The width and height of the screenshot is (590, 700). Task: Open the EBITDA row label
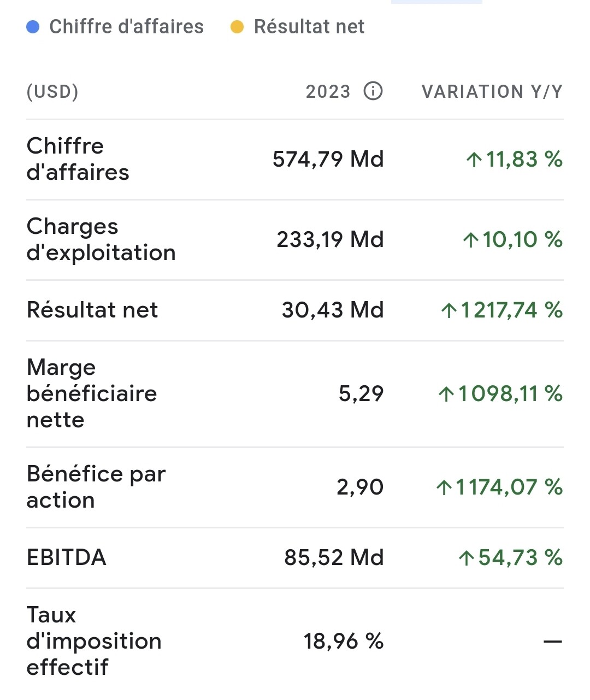66,557
